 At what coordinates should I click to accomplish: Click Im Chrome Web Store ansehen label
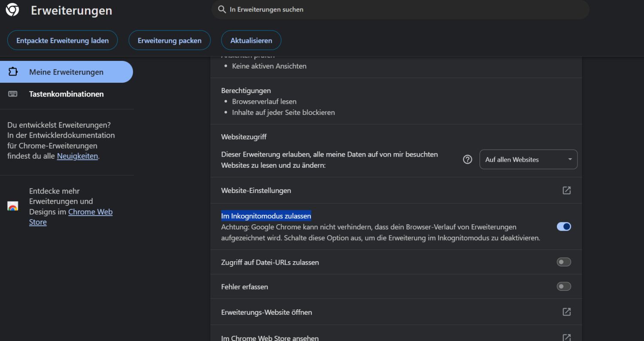[x=270, y=338]
